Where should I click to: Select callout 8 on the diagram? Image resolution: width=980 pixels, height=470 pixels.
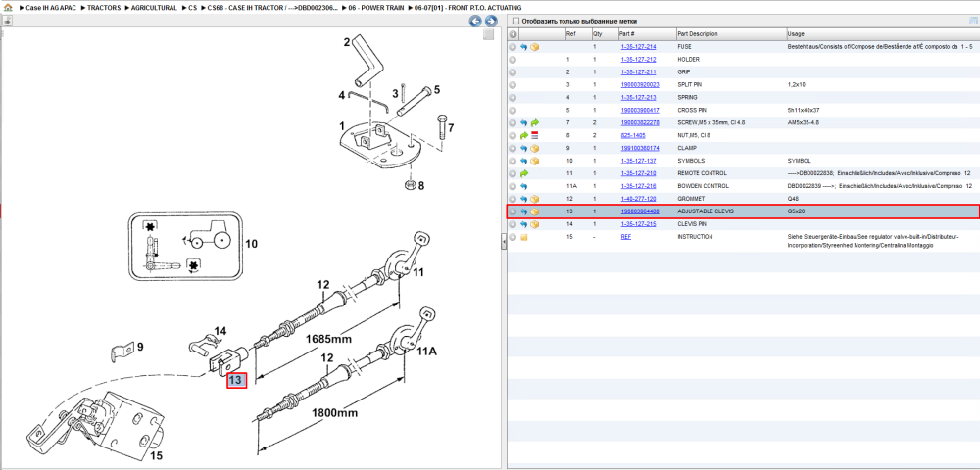(420, 185)
